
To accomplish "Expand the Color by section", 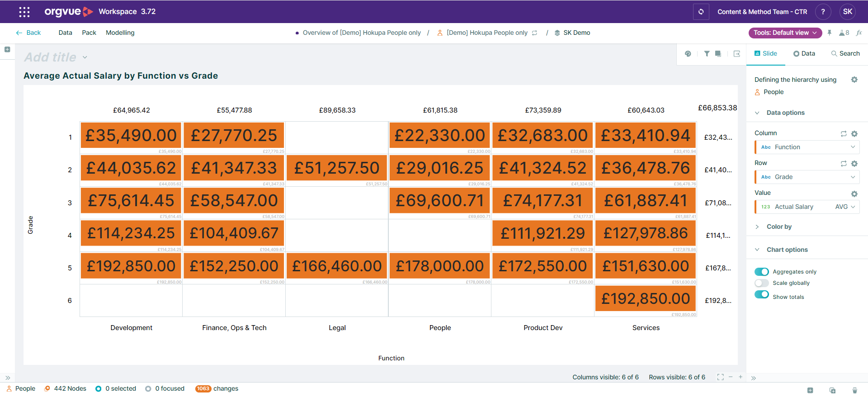I will (774, 227).
